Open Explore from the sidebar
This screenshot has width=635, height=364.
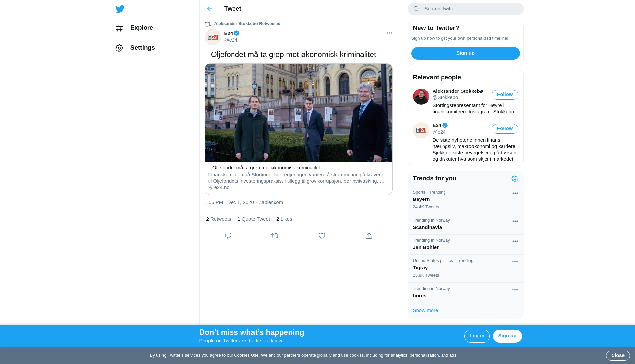134,28
